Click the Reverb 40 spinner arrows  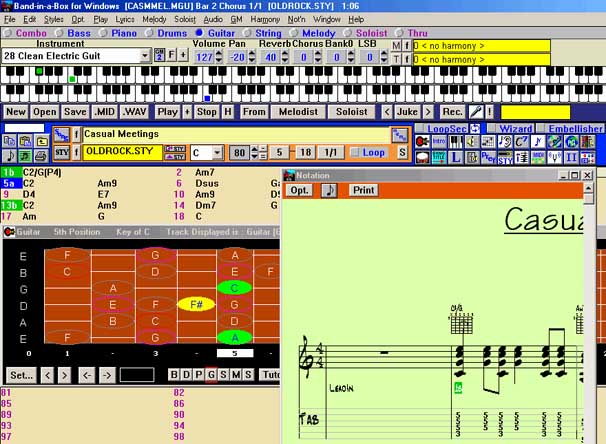(x=285, y=57)
